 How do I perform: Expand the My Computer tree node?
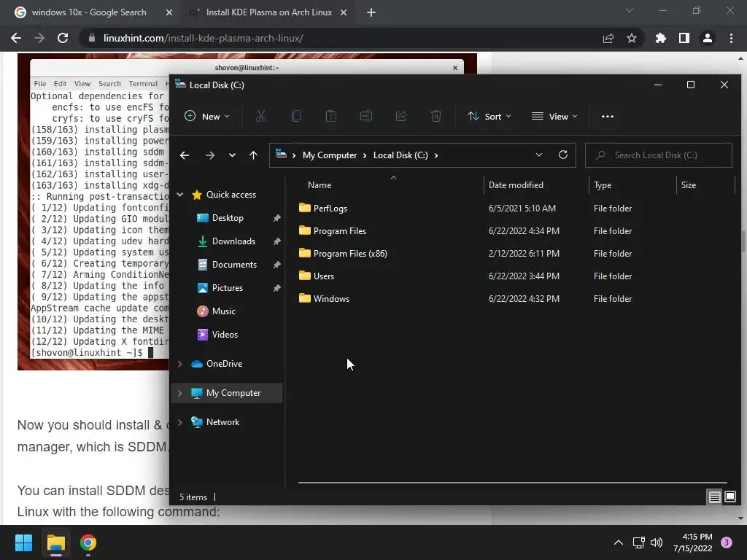click(x=180, y=393)
